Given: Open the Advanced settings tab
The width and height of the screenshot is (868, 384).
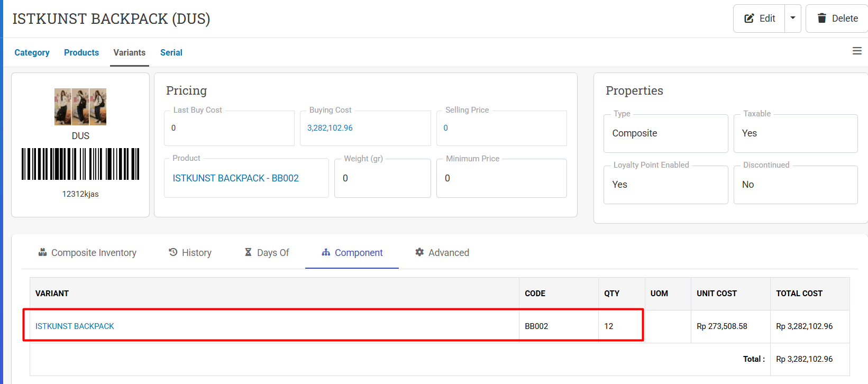Looking at the screenshot, I should pos(442,253).
